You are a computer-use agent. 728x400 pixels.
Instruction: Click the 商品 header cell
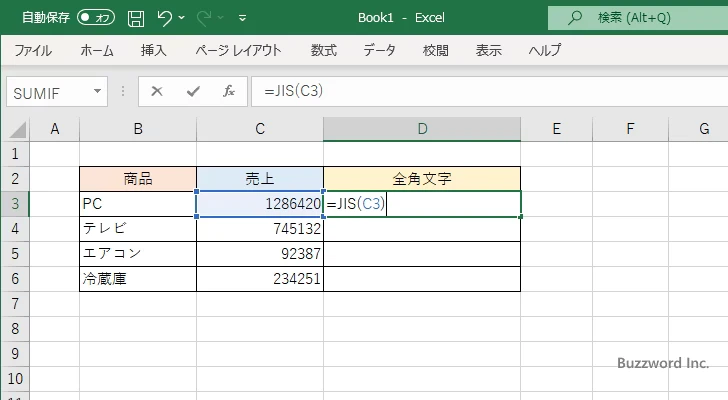point(138,179)
